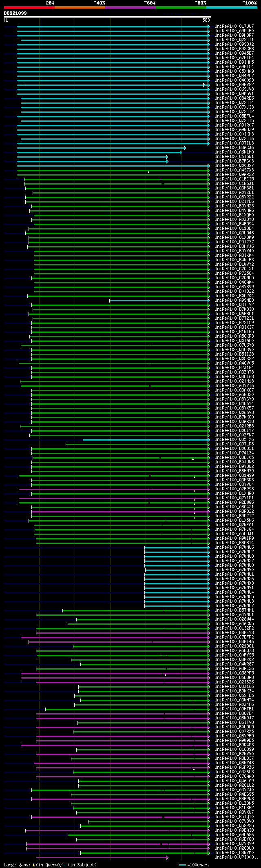Select the label UniRef100_A9SND8
Image resolution: width=261 pixels, height=868 pixels.
tap(234, 300)
